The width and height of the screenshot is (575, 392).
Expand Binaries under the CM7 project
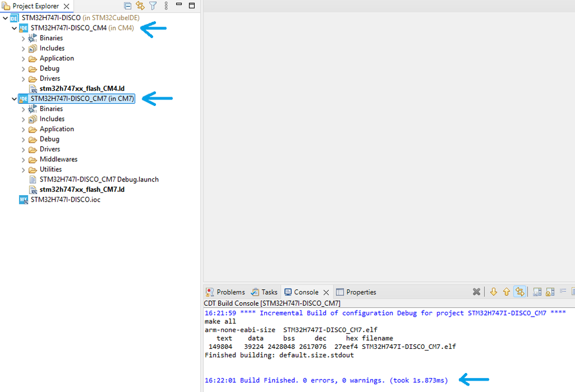[23, 109]
